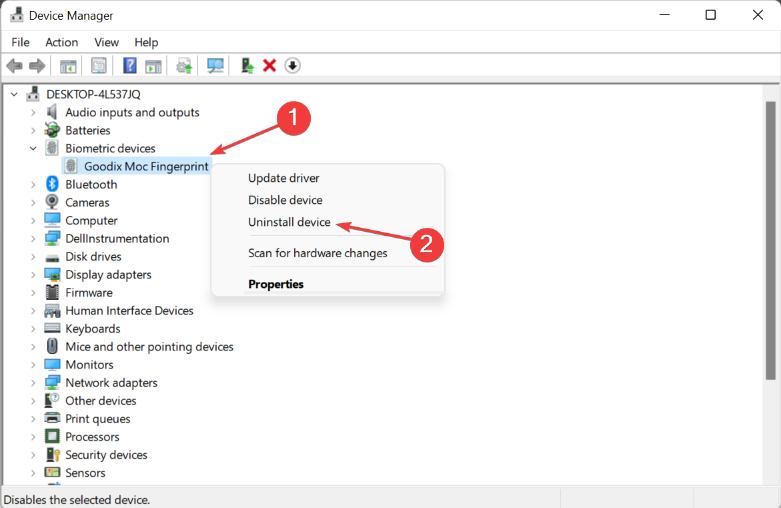This screenshot has height=508, width=781.
Task: Expand the Display adapters chevron
Action: 33,275
